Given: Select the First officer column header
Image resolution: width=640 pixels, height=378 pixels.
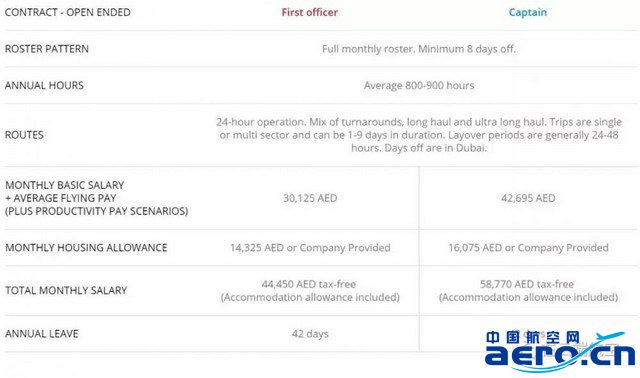Looking at the screenshot, I should coord(310,13).
